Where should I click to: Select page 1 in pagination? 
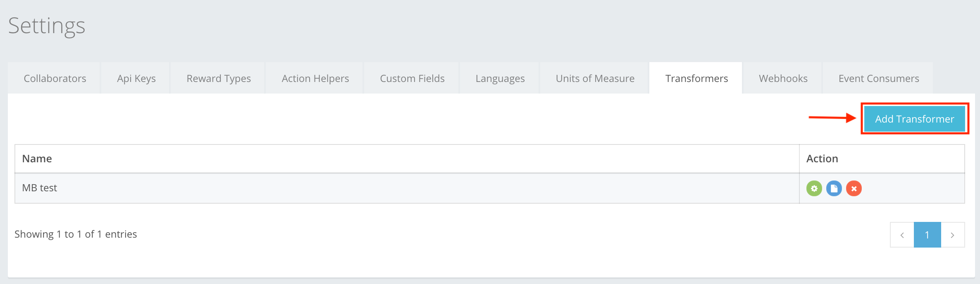(x=927, y=235)
